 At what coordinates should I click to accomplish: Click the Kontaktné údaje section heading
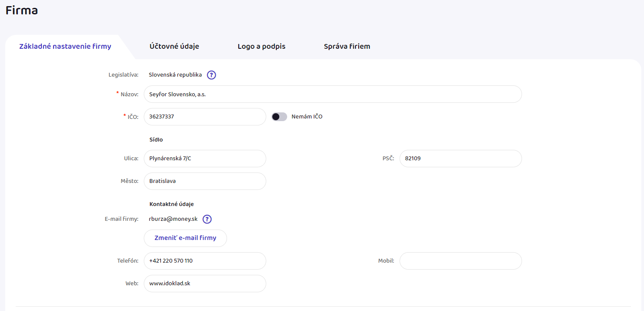(x=171, y=204)
